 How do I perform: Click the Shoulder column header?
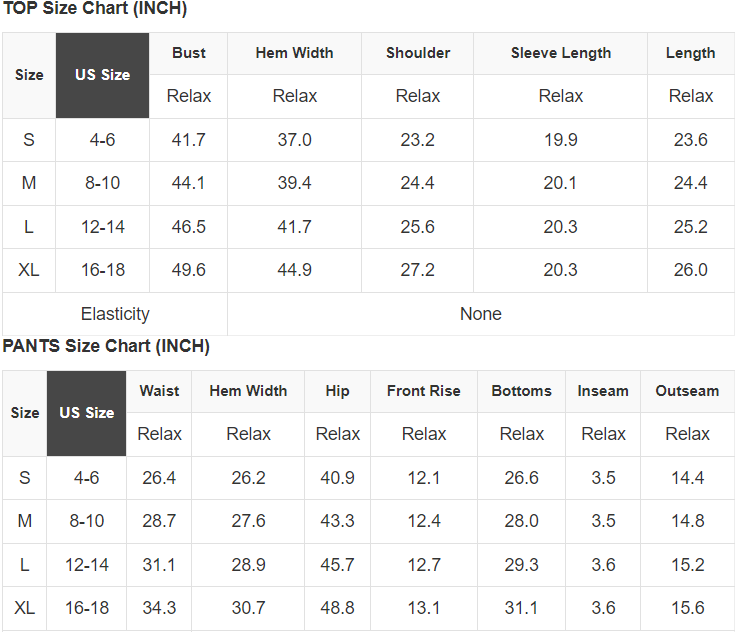point(418,53)
